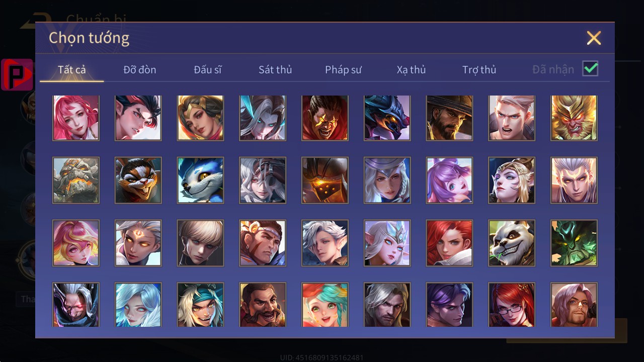Toggle the Đã nhận checkbox
This screenshot has height=362, width=644.
[x=590, y=69]
